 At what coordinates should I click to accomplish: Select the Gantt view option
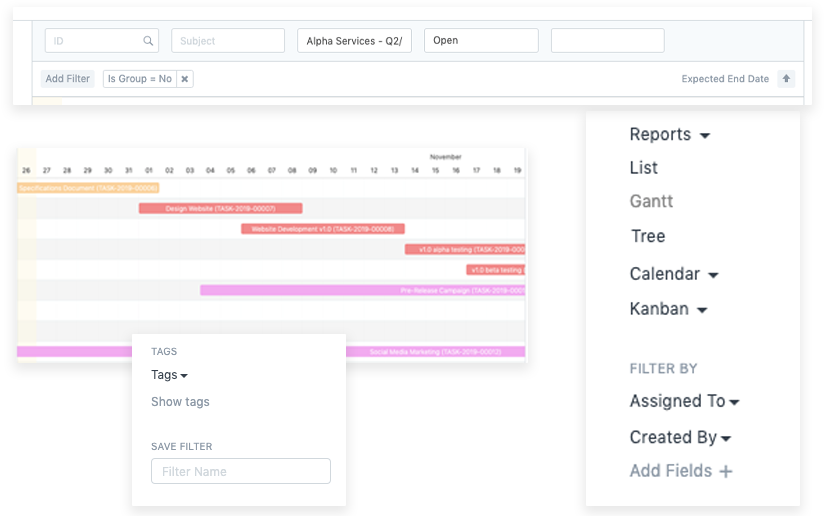click(651, 201)
